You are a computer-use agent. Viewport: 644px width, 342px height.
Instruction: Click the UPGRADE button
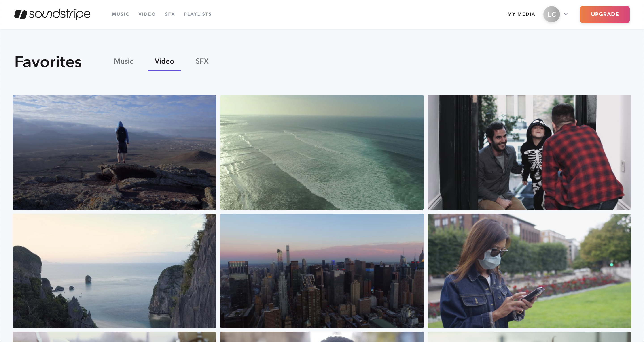click(605, 14)
